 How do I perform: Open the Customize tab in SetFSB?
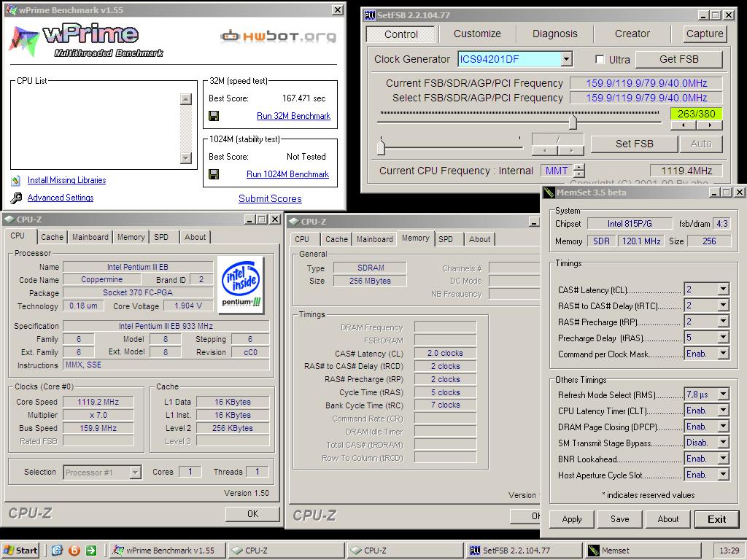click(x=477, y=34)
